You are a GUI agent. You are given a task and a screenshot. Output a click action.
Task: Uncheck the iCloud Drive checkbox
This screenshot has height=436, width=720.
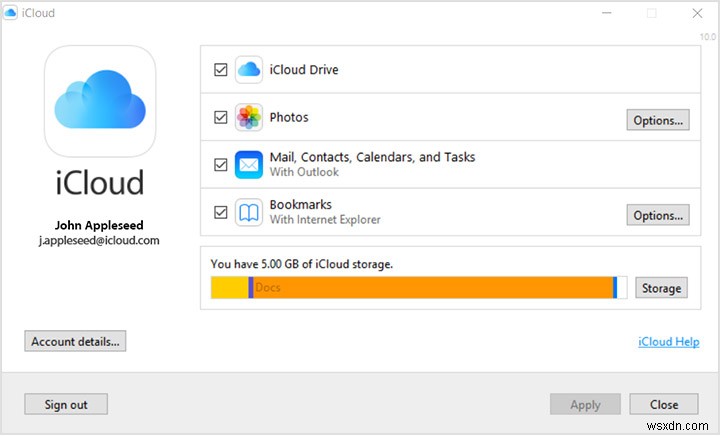coord(221,70)
